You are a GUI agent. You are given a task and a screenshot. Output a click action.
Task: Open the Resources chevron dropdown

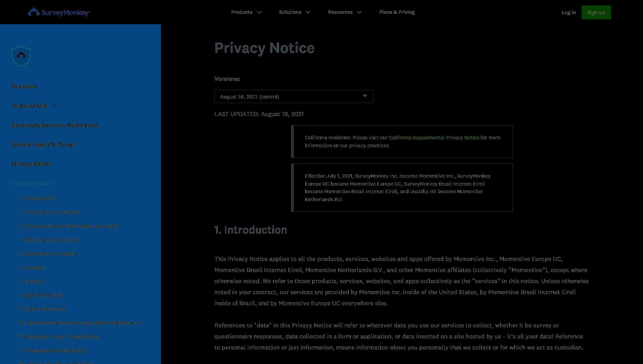[360, 12]
